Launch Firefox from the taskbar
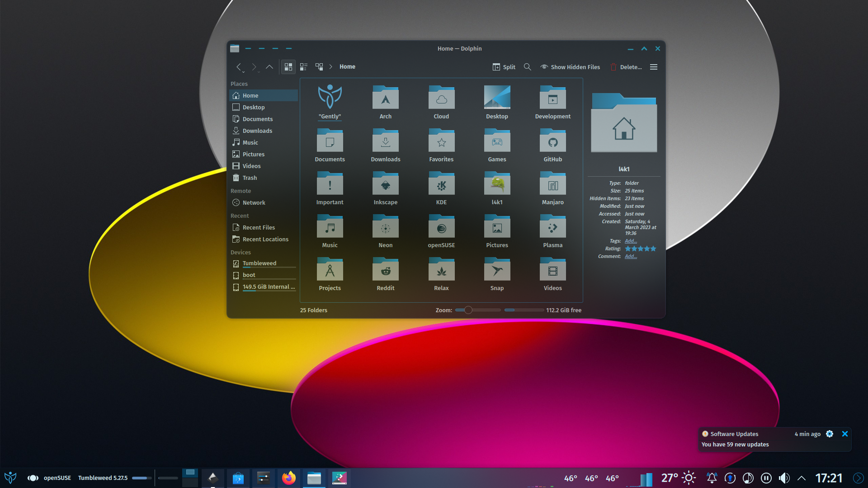The height and width of the screenshot is (488, 868). [289, 478]
